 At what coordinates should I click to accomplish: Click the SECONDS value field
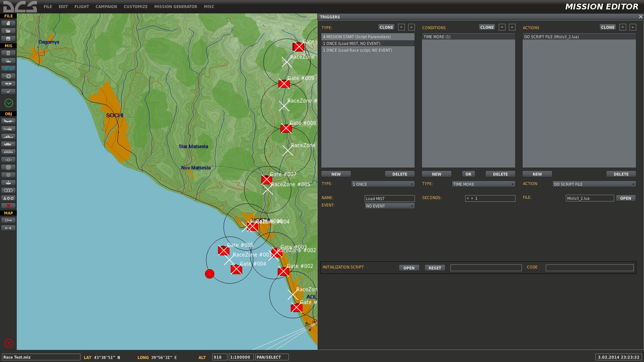coord(490,198)
